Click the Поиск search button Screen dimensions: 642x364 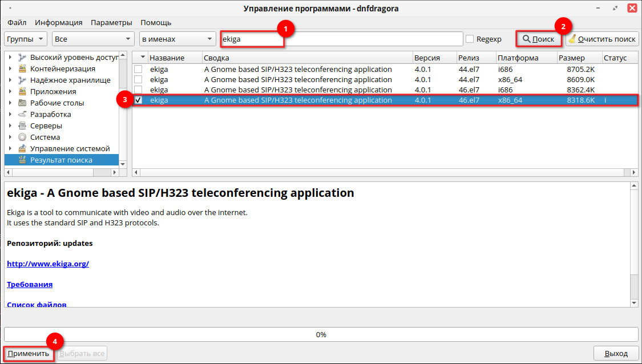[x=538, y=39]
